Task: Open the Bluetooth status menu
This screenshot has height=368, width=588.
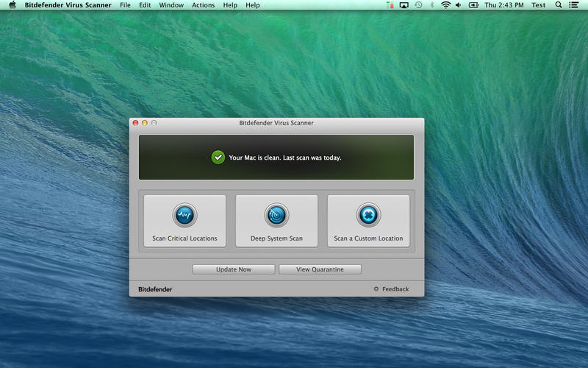Action: pos(432,5)
